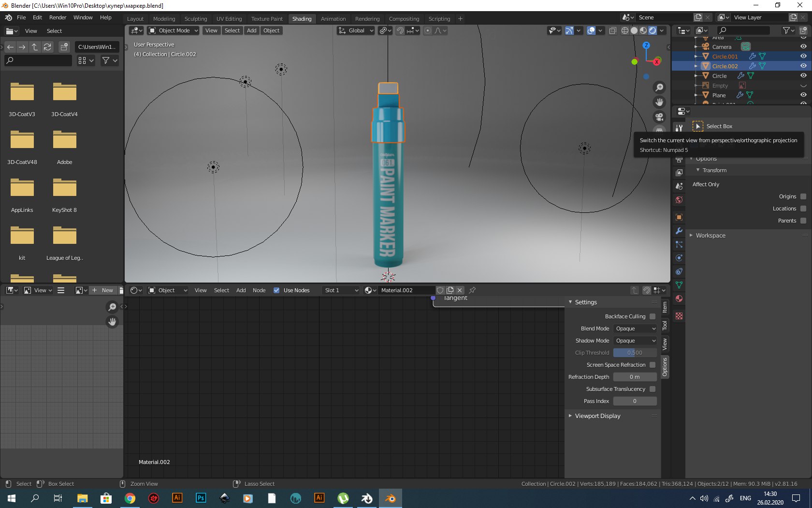Click the hand pan icon in 3D viewport
This screenshot has height=508, width=812.
659,102
